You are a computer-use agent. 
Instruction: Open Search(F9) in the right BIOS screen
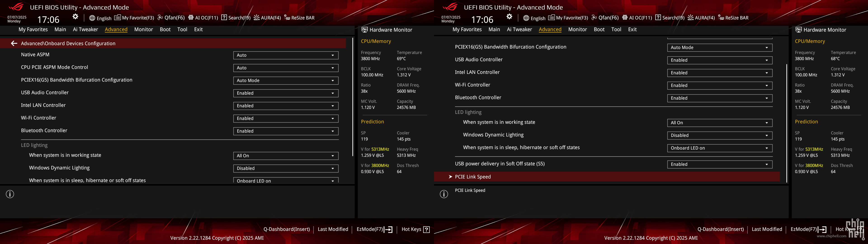point(670,18)
